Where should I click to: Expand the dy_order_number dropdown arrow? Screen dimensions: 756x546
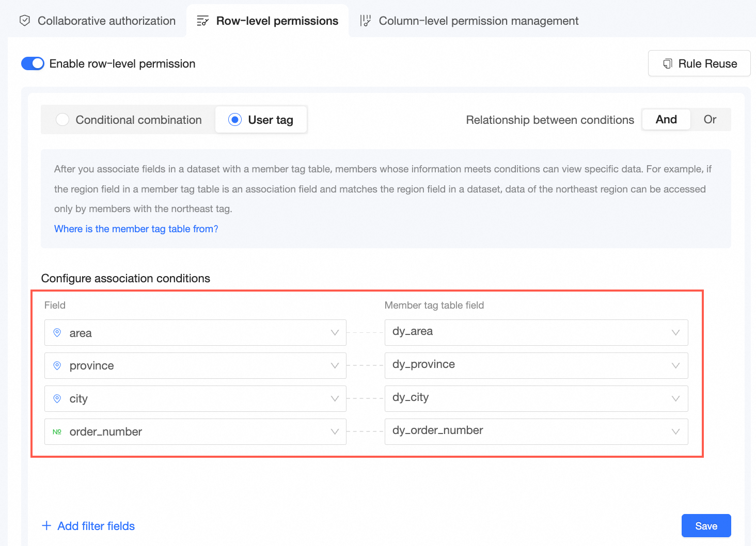click(x=675, y=431)
